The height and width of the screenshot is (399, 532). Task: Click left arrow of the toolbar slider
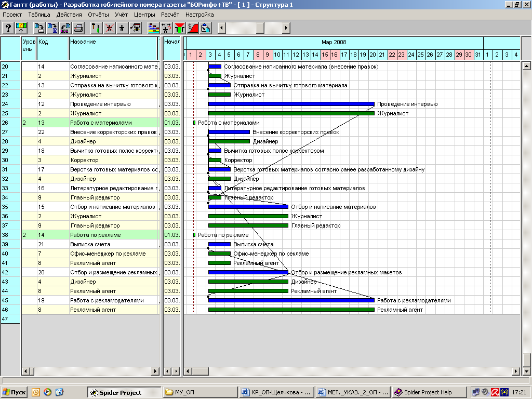pyautogui.click(x=222, y=28)
